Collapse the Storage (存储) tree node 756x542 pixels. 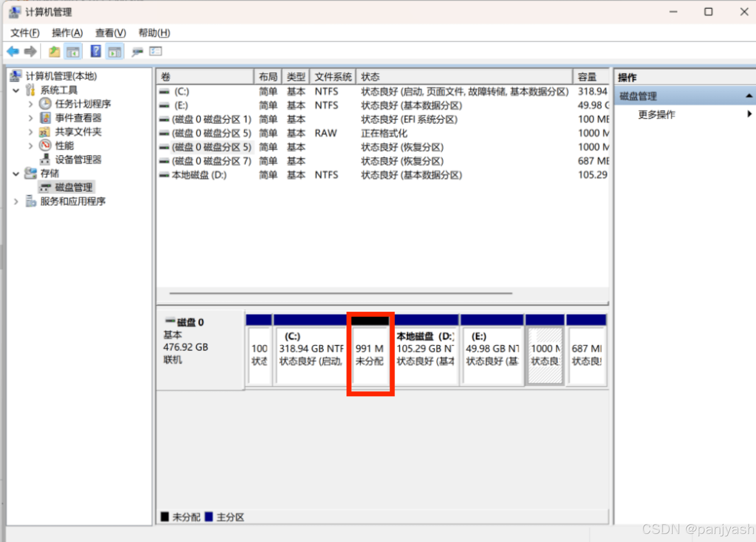coord(16,174)
